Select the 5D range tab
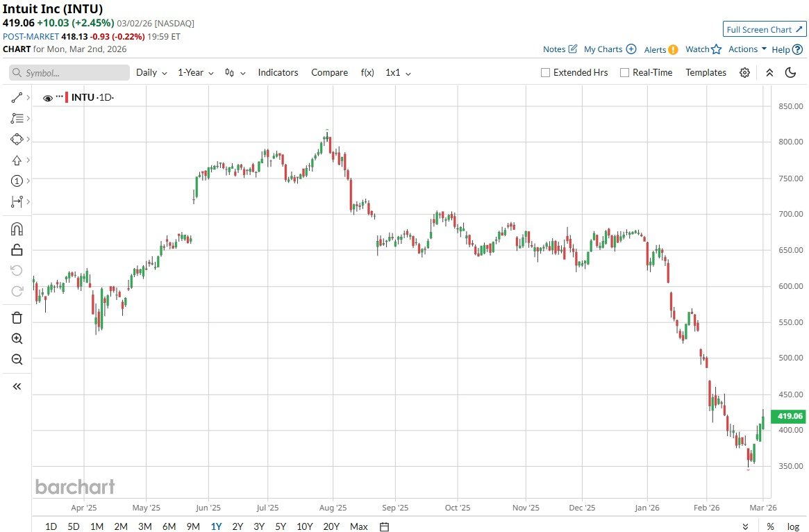Screen dimensions: 809x532 74,526
